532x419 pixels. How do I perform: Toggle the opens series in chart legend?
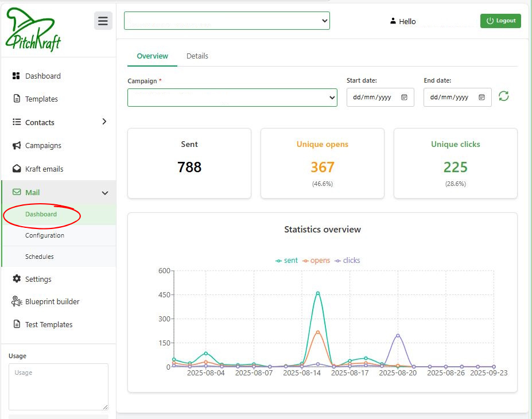click(316, 261)
